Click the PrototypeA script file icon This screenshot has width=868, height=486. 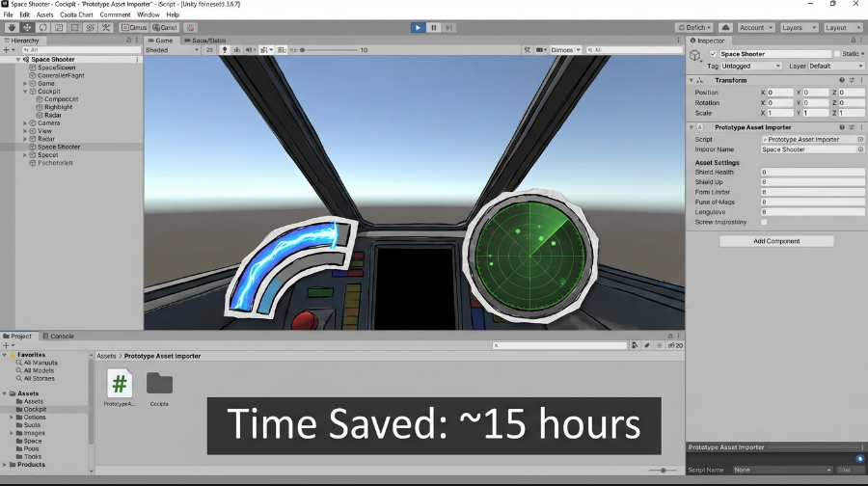pyautogui.click(x=119, y=384)
